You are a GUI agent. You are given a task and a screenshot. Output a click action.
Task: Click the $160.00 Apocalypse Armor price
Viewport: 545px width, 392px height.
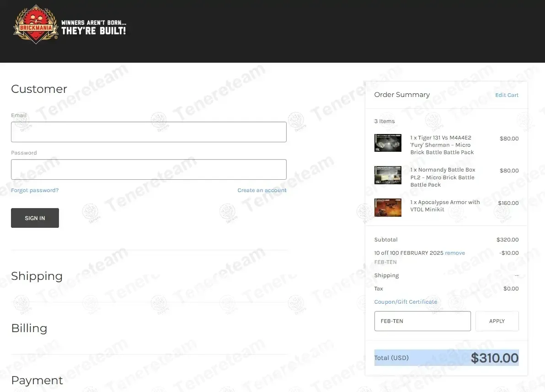point(508,203)
